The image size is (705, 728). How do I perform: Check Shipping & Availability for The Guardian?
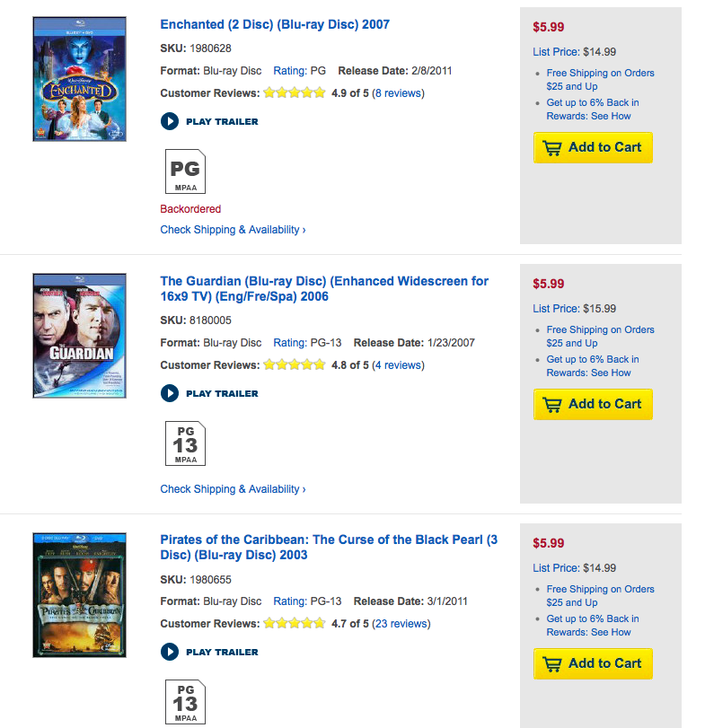point(233,489)
